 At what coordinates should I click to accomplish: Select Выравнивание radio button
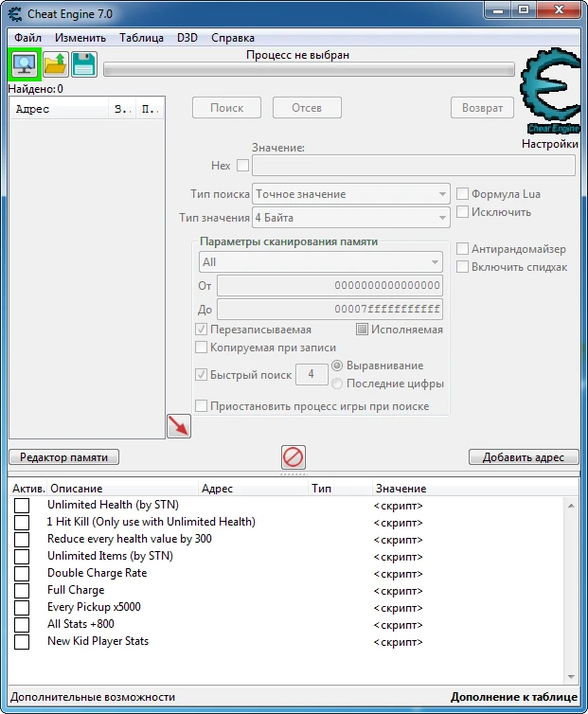tap(337, 366)
